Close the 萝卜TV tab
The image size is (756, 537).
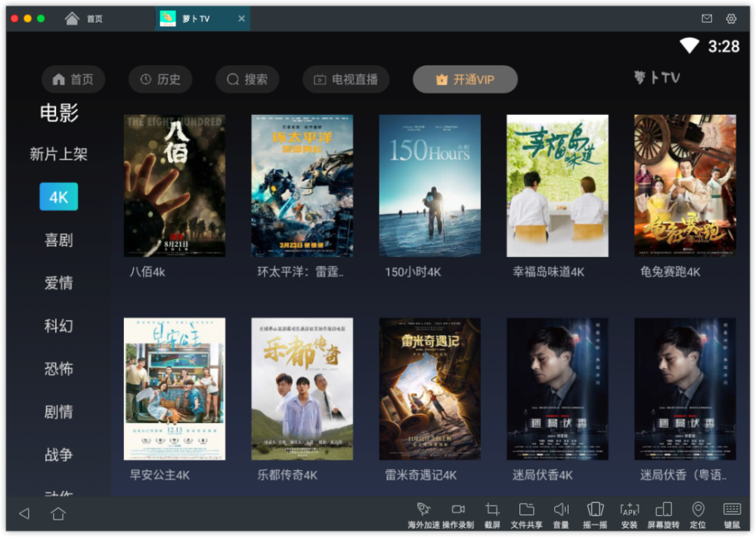[242, 18]
